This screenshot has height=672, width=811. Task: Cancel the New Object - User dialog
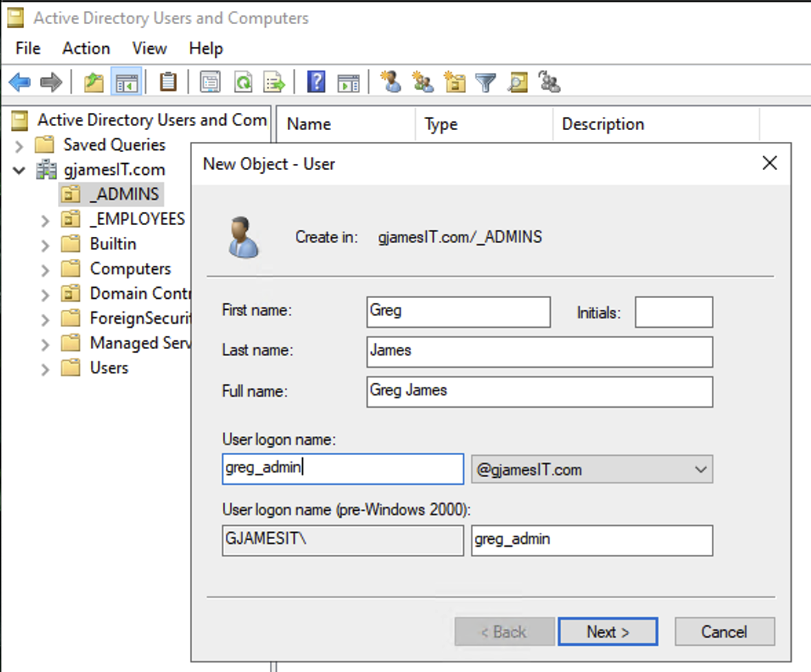(x=724, y=631)
